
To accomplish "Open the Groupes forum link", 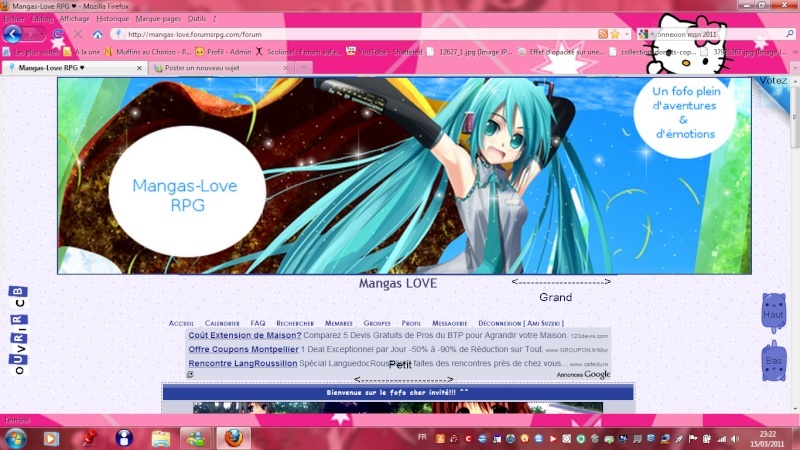I will 377,323.
